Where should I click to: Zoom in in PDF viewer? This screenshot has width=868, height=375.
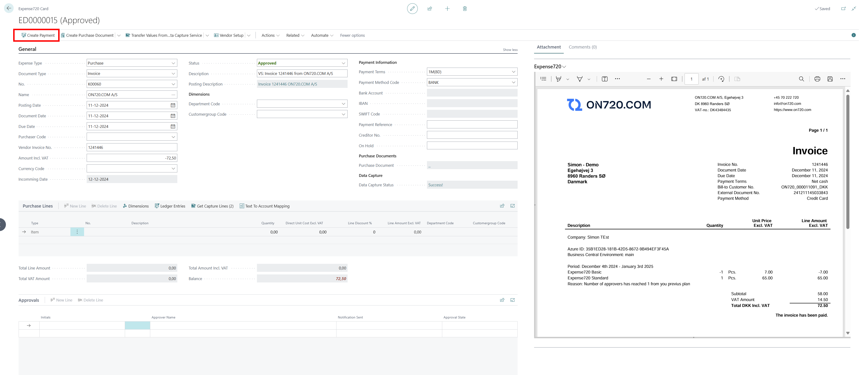(661, 79)
